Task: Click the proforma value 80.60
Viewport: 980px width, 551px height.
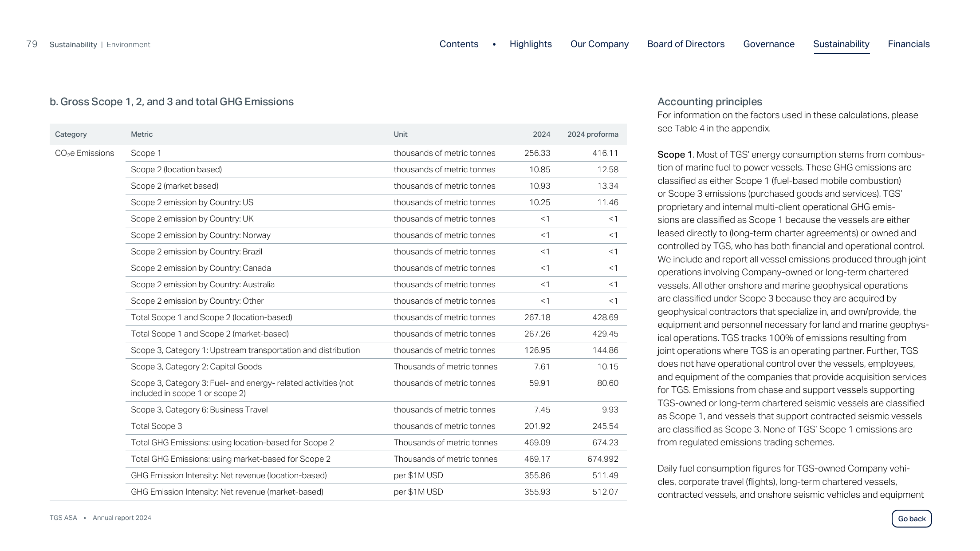Action: [x=608, y=383]
